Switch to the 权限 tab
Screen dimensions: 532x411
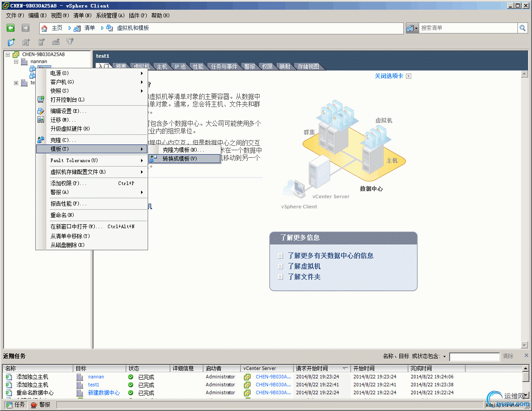coord(268,67)
